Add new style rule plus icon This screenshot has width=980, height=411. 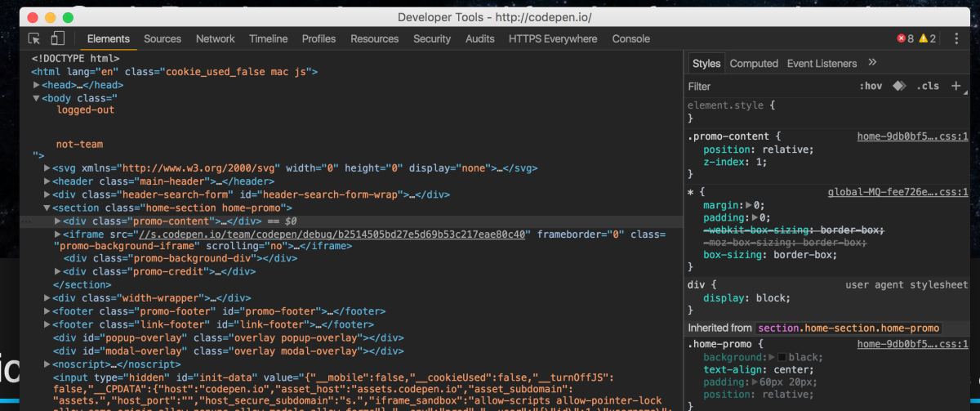(955, 86)
